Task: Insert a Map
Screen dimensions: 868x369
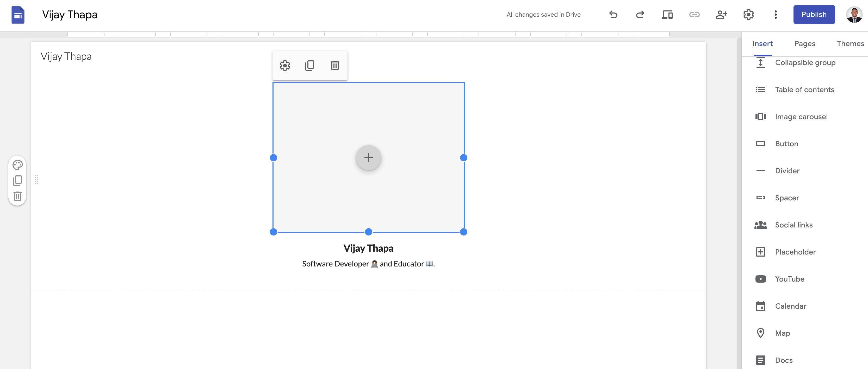Action: 805,333
